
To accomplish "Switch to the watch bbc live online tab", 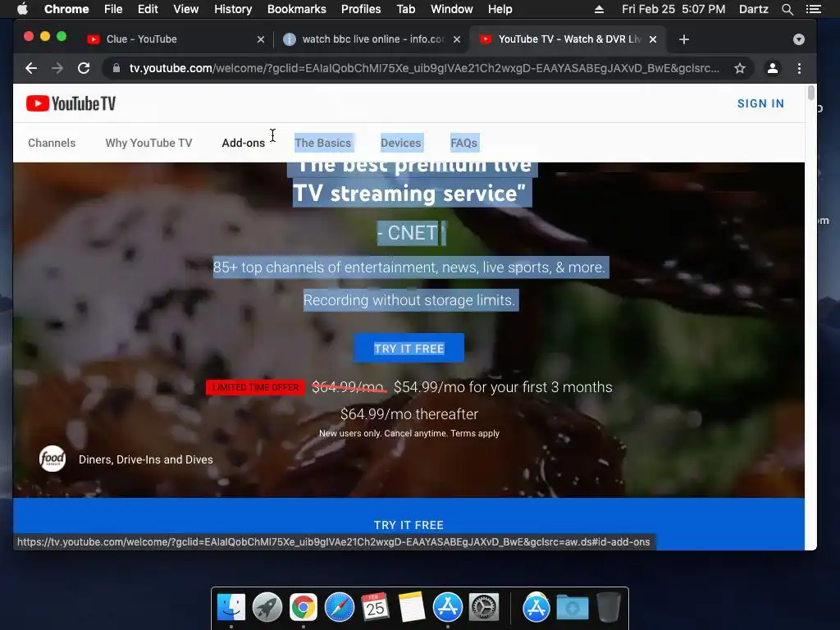I will (372, 39).
